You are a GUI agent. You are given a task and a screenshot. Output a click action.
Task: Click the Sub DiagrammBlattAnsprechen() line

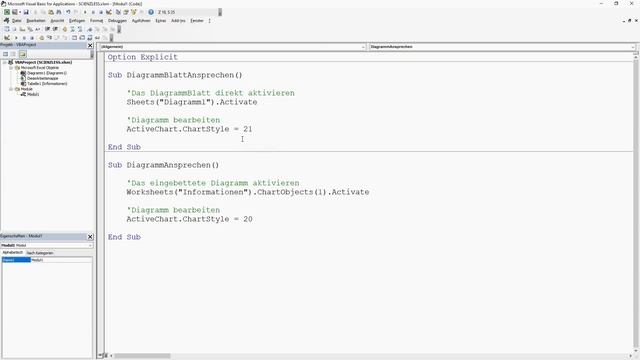[175, 75]
